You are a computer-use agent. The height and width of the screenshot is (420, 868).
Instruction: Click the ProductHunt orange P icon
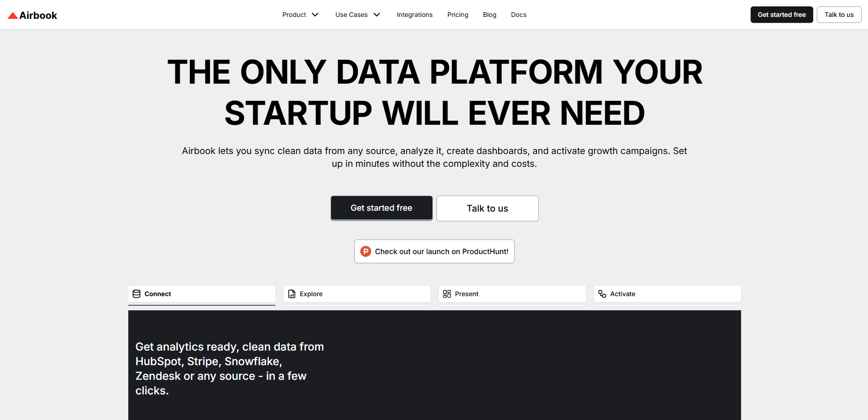pyautogui.click(x=366, y=251)
